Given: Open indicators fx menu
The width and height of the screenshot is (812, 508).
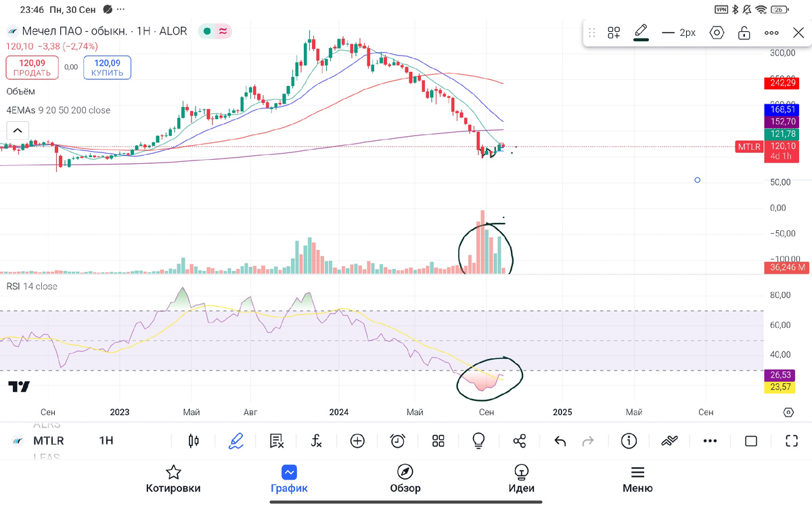Looking at the screenshot, I should point(317,442).
